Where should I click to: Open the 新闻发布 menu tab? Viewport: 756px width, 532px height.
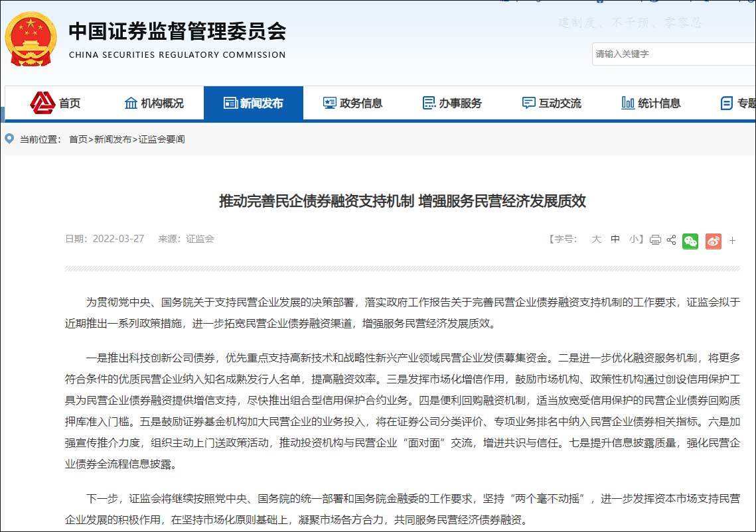click(254, 103)
